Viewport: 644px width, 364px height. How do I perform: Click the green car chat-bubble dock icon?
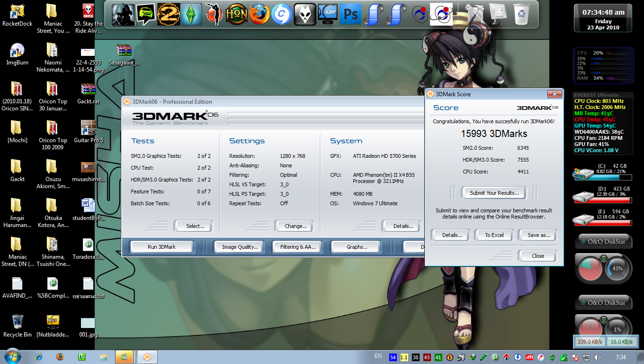tap(146, 14)
